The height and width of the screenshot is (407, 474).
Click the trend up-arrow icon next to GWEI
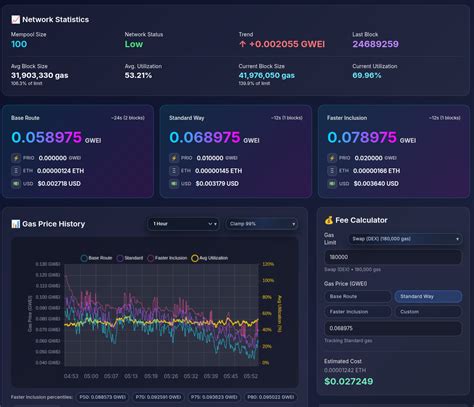[x=243, y=44]
